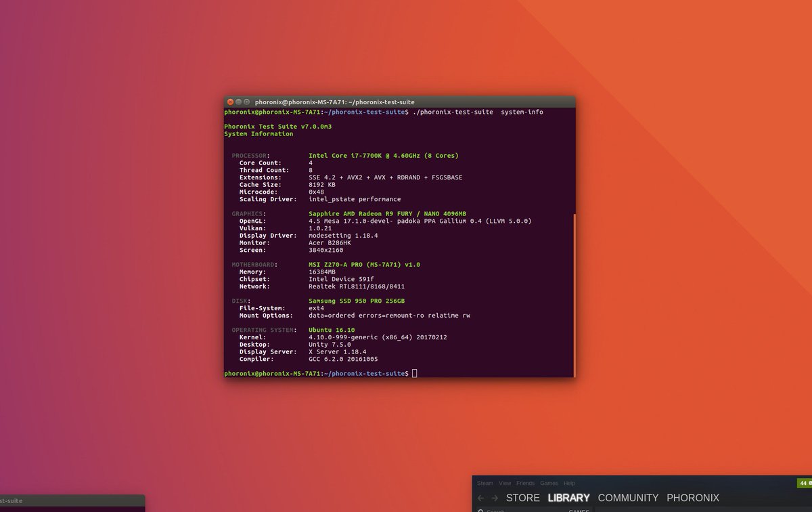Click the terminal title bar text
812x512 pixels.
[x=335, y=102]
